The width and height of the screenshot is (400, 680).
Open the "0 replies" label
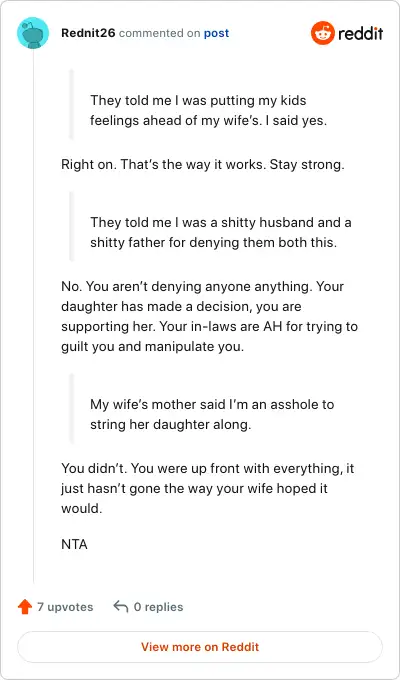[x=158, y=607]
